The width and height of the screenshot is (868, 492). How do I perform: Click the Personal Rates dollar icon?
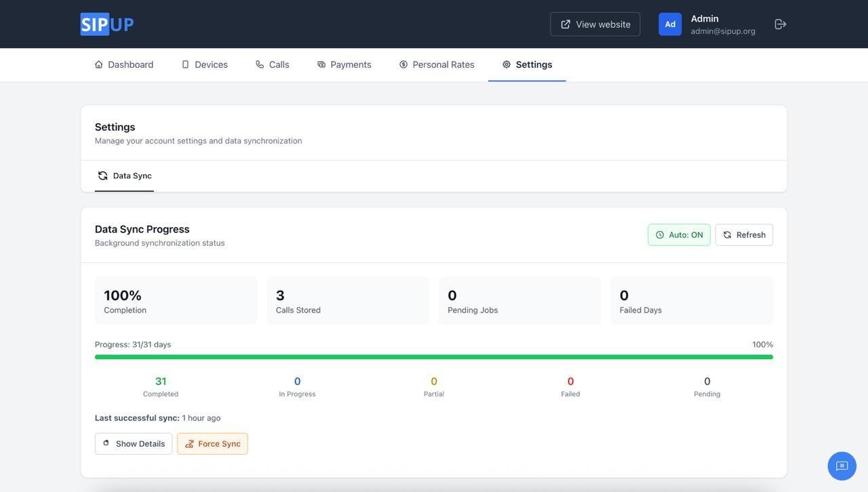click(403, 64)
